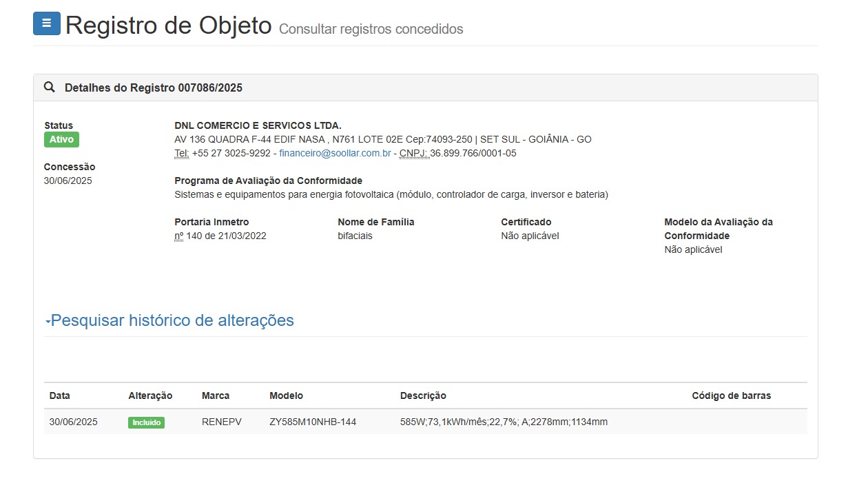
Task: Click the Marca column header
Action: [x=216, y=395]
